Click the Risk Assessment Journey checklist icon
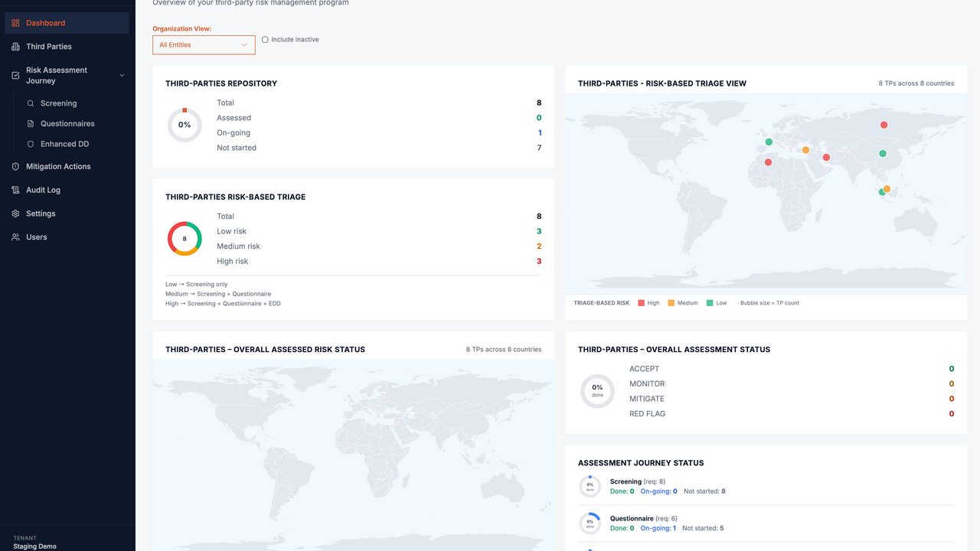The height and width of the screenshot is (551, 980). tap(15, 75)
